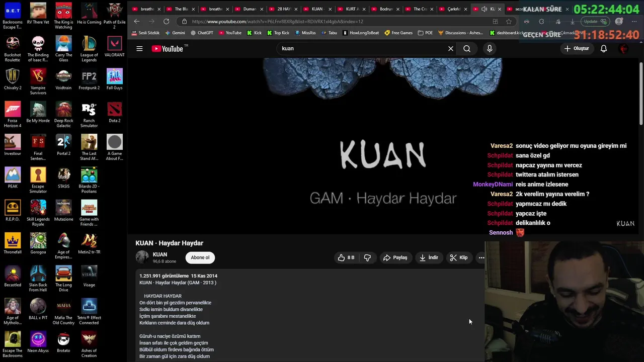Open League of Legends desktop shortcut
Image resolution: width=644 pixels, height=362 pixels.
coord(89,49)
